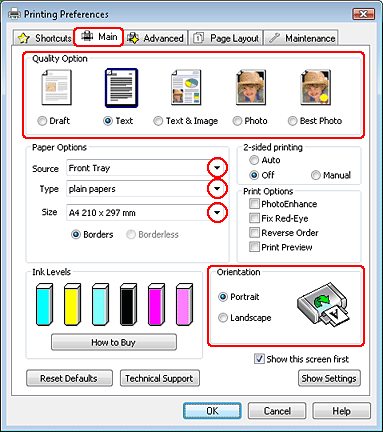
Task: Expand the paper Type dropdown
Action: tap(217, 189)
